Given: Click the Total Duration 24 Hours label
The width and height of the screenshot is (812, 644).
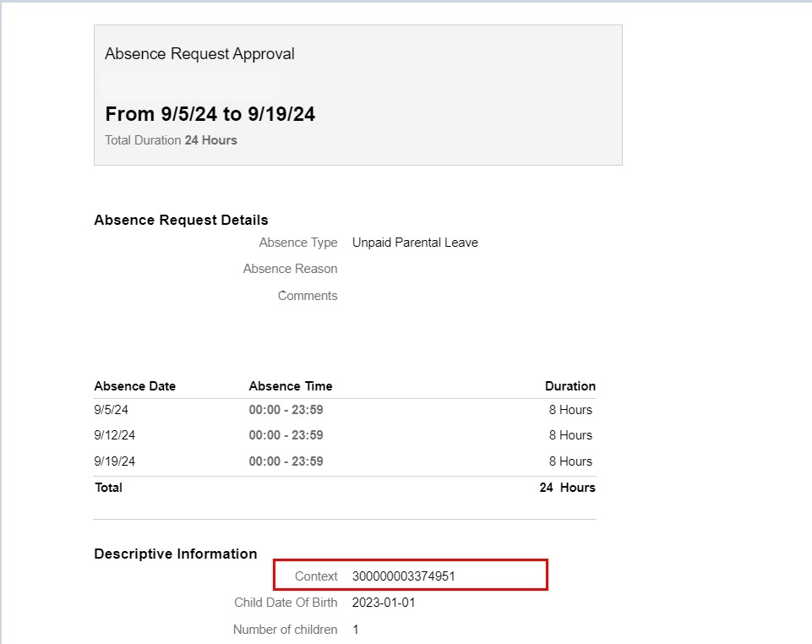Looking at the screenshot, I should [x=171, y=140].
